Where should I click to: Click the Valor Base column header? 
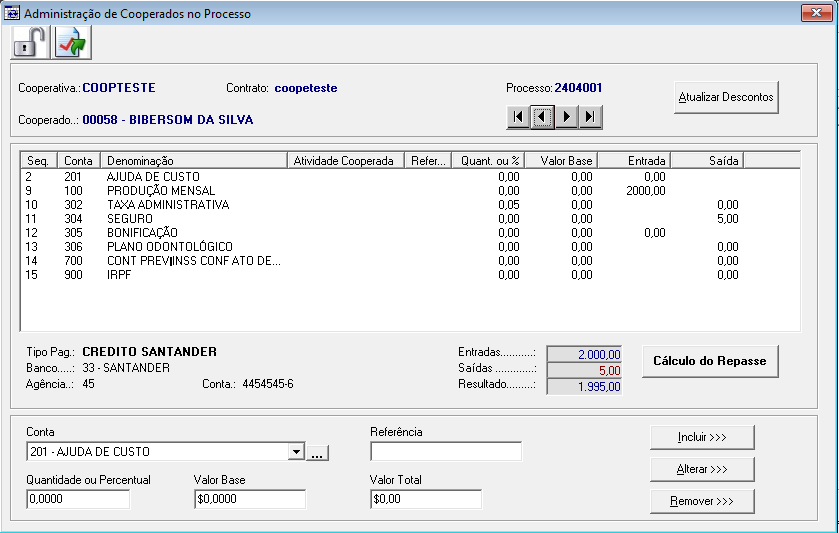[x=561, y=161]
